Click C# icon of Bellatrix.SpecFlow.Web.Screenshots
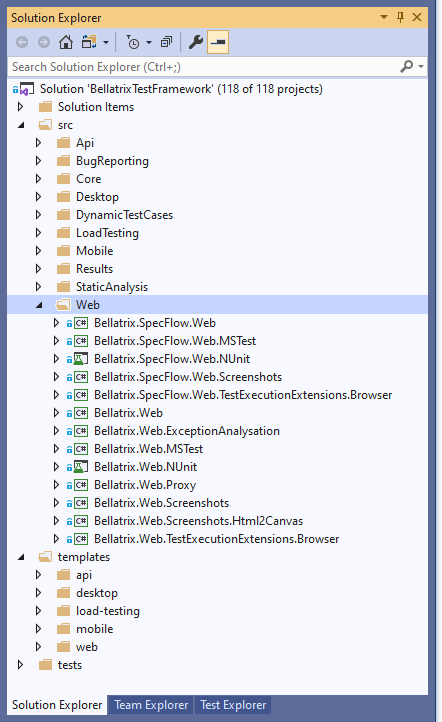Viewport: 442px width, 722px height. (x=81, y=377)
